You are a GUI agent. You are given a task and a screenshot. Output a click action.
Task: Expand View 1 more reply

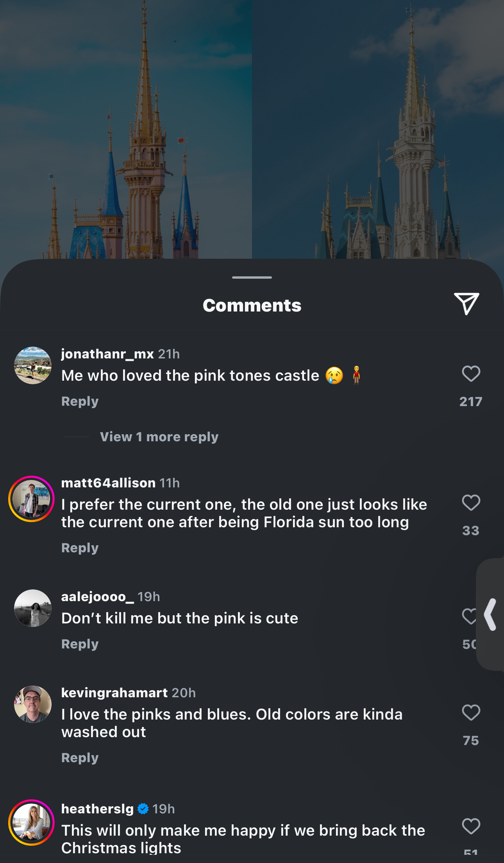[159, 437]
